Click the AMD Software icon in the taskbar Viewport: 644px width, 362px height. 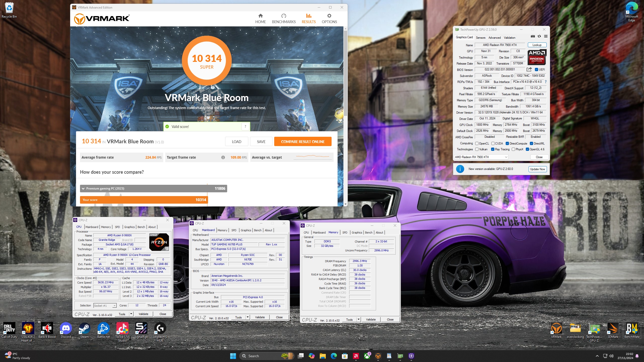[356, 356]
